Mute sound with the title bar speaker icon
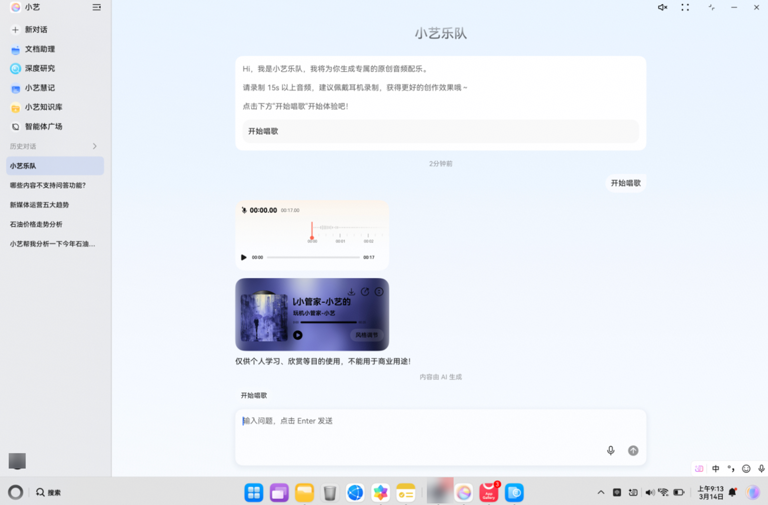Image resolution: width=768 pixels, height=505 pixels. tap(662, 7)
